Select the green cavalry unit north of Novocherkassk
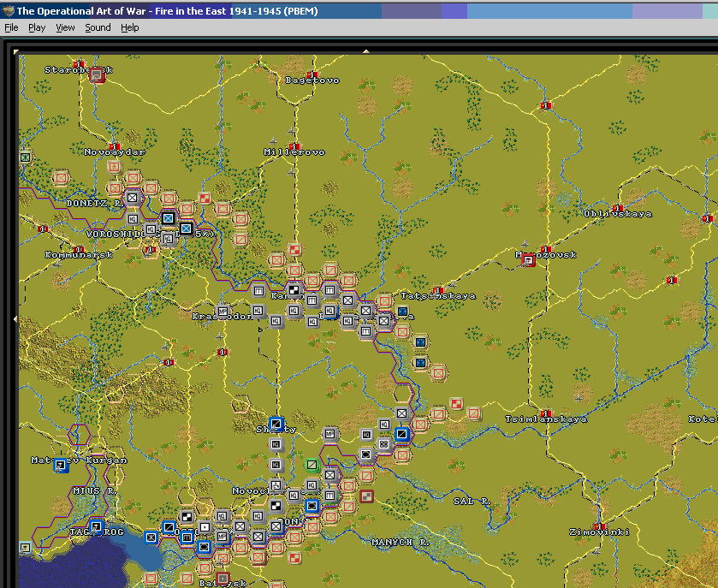Viewport: 718px width, 588px height. coord(312,465)
